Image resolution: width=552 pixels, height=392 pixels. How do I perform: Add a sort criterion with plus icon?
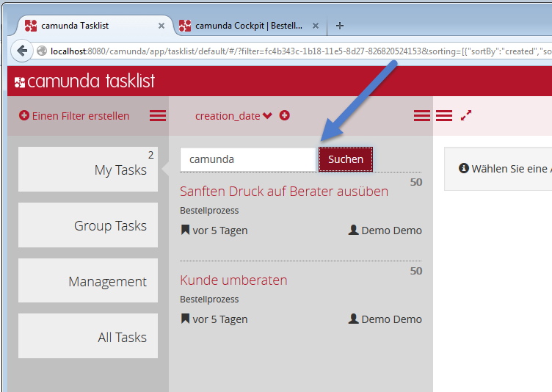pos(285,115)
